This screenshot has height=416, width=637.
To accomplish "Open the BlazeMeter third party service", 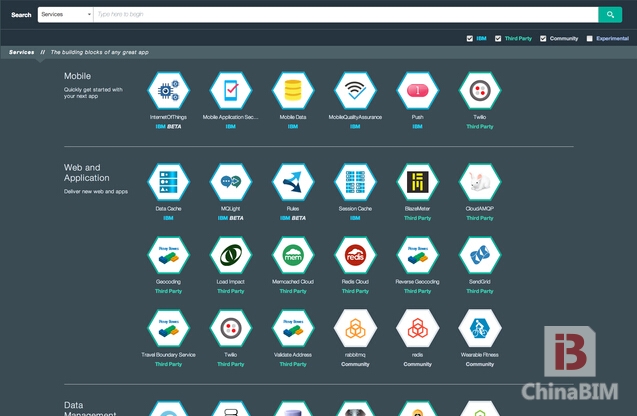I will tap(417, 182).
